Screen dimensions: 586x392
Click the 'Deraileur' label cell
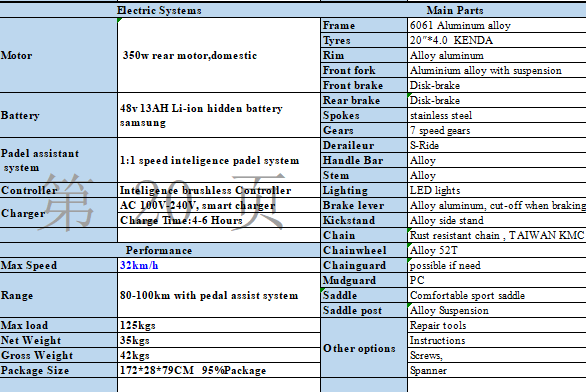[364, 145]
